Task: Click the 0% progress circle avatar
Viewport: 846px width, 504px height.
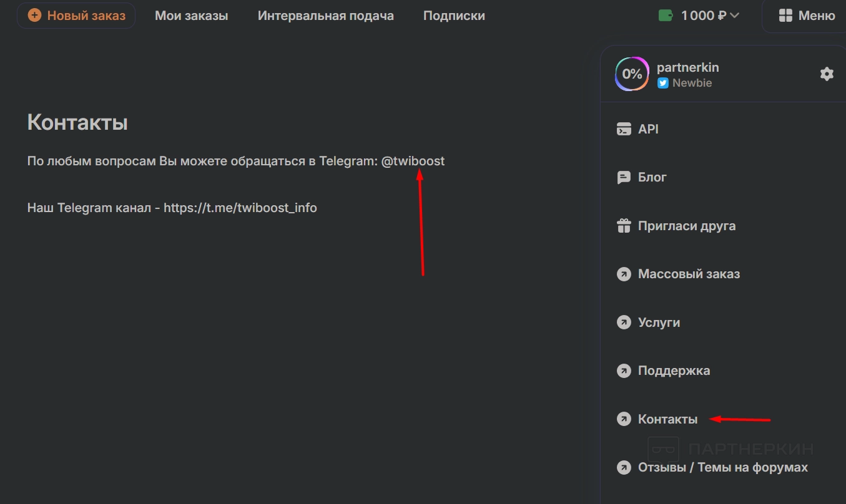Action: (x=632, y=74)
